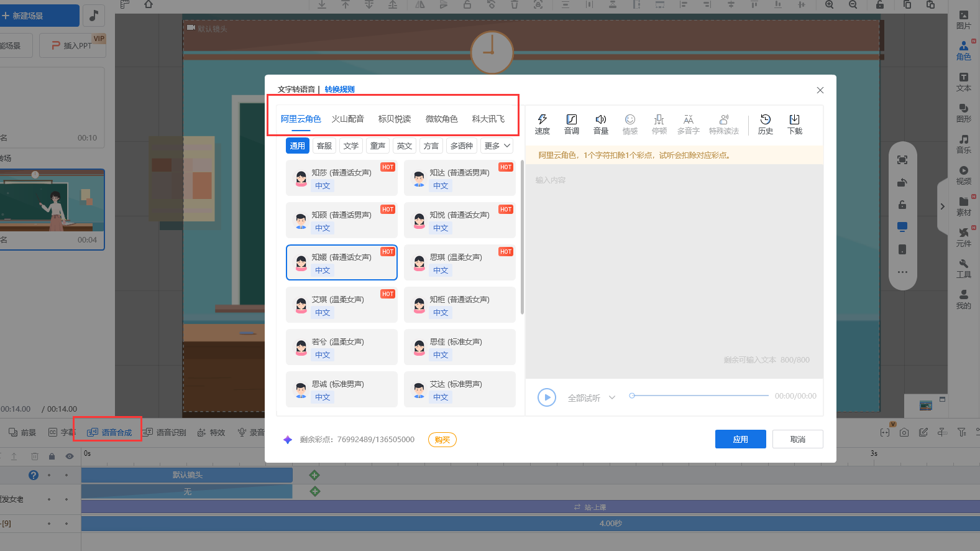
Task: Open the three-dots more menu on canvas panel
Action: coord(902,272)
